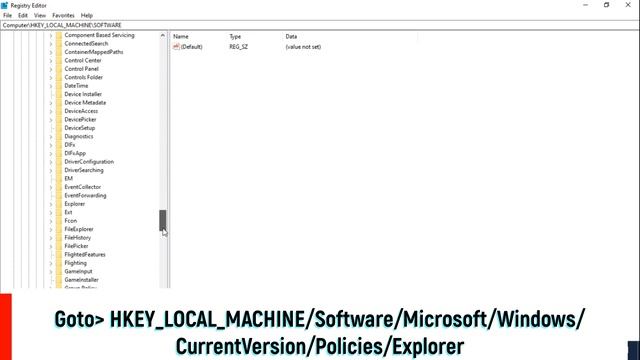Select the DevicePicker folder icon
This screenshot has width=640, height=360.
coord(59,120)
